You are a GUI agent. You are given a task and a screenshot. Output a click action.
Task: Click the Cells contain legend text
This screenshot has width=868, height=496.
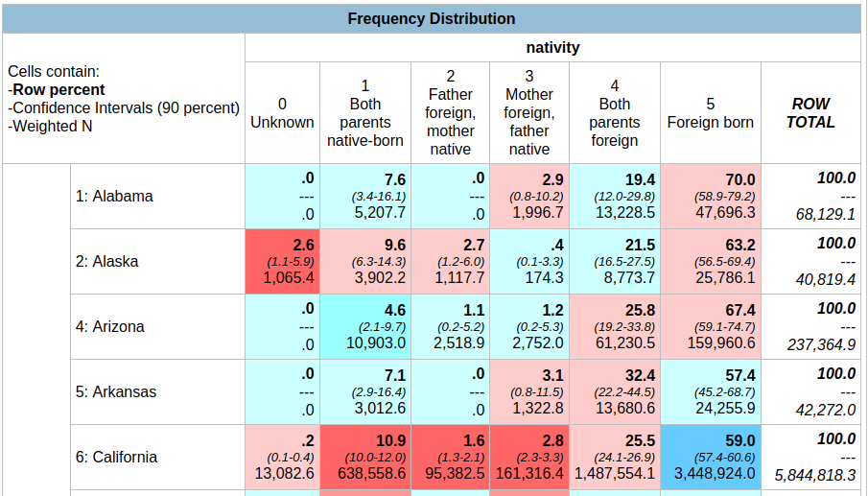54,72
